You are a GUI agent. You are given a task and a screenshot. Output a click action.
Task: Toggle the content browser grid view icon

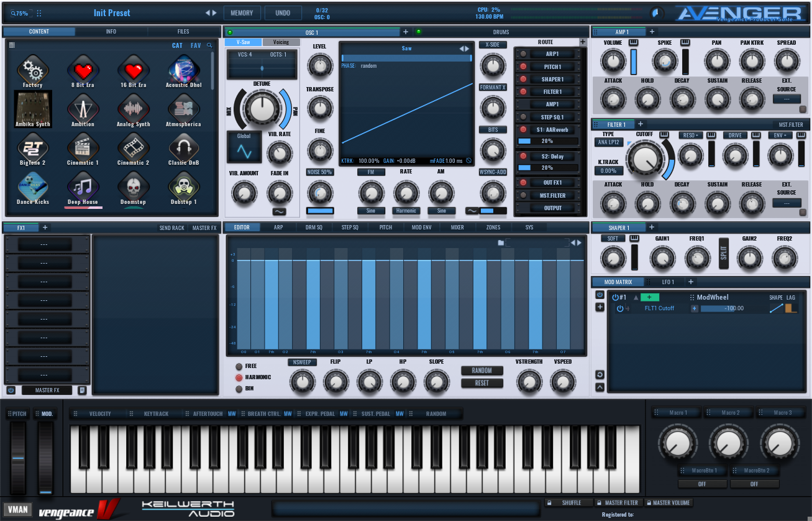point(12,45)
